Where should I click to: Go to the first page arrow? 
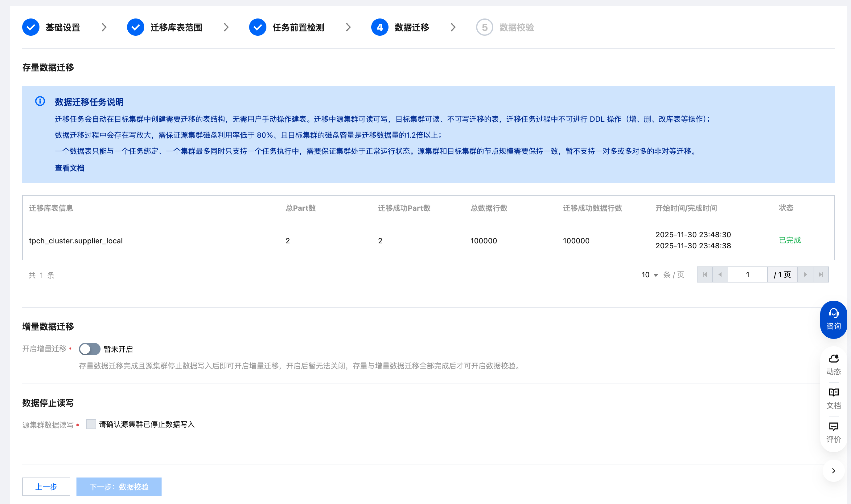(x=705, y=274)
